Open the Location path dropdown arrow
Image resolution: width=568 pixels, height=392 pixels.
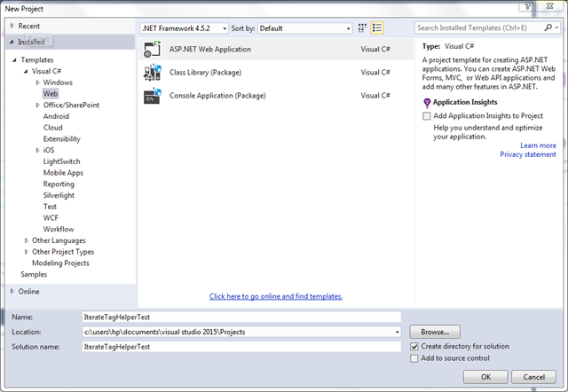tap(397, 332)
